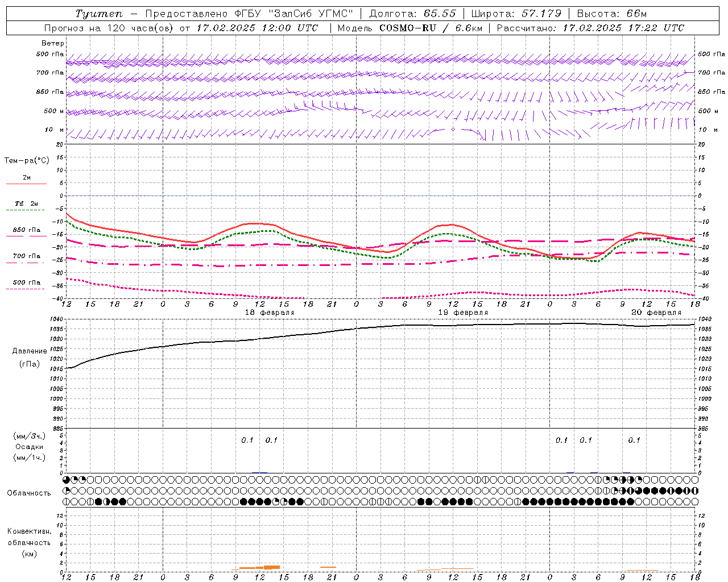Screen dimensions: 728x582
Task: Click the "20 февраля" date label
Action: point(656,313)
